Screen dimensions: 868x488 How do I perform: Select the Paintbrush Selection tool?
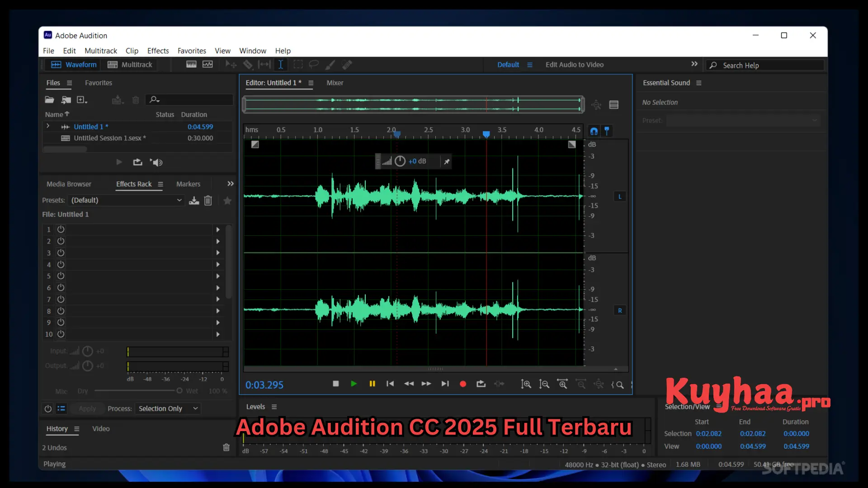tap(330, 64)
